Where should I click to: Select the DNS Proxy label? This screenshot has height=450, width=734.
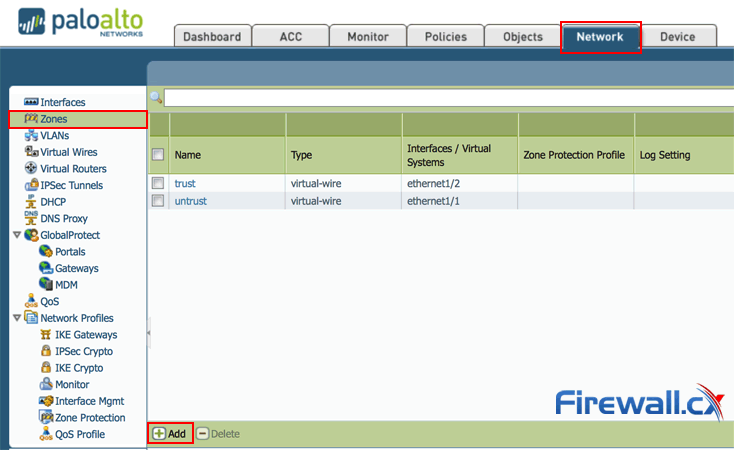pos(64,218)
